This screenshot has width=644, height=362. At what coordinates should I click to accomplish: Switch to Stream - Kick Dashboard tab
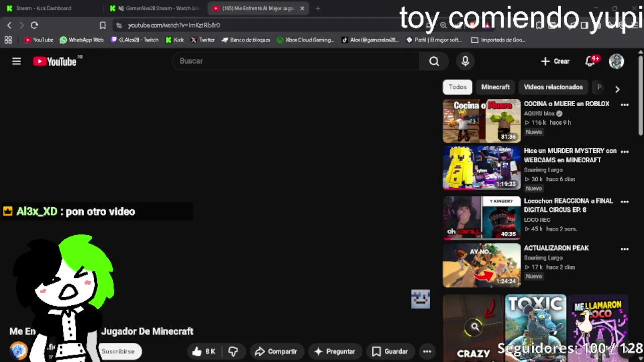(50, 8)
